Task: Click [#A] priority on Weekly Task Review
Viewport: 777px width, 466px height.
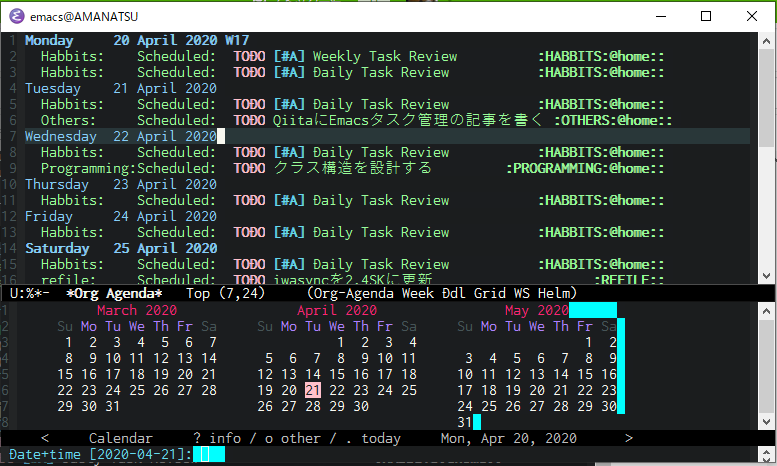Action: 289,56
